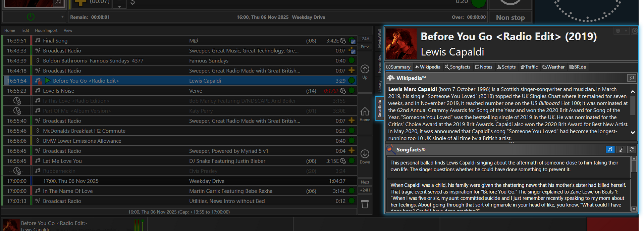Click green status circle on Love Is Noise row

pyautogui.click(x=352, y=91)
